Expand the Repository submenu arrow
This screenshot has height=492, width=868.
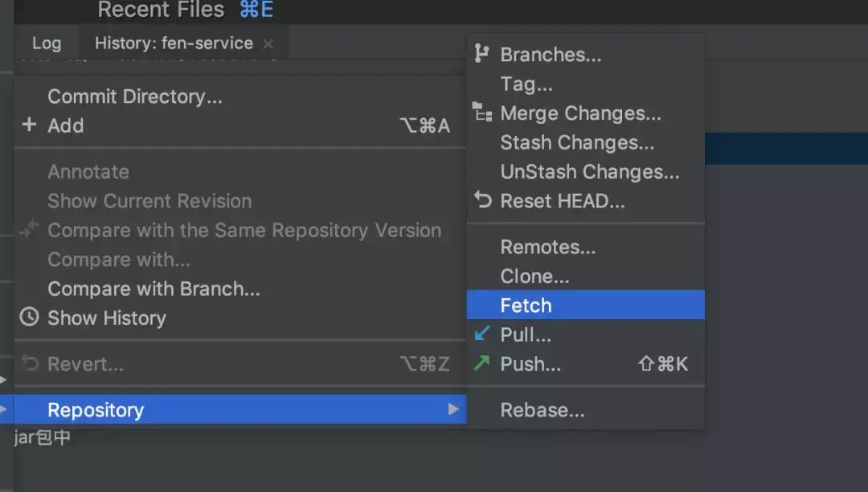point(454,410)
